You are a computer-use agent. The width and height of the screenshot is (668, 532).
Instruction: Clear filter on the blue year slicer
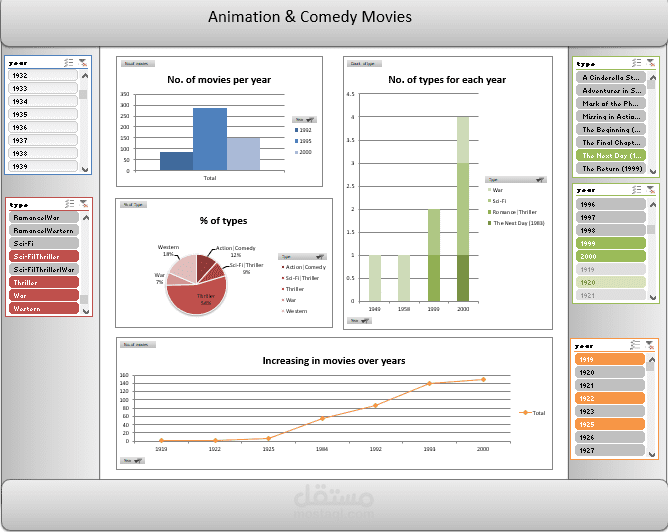(x=83, y=63)
